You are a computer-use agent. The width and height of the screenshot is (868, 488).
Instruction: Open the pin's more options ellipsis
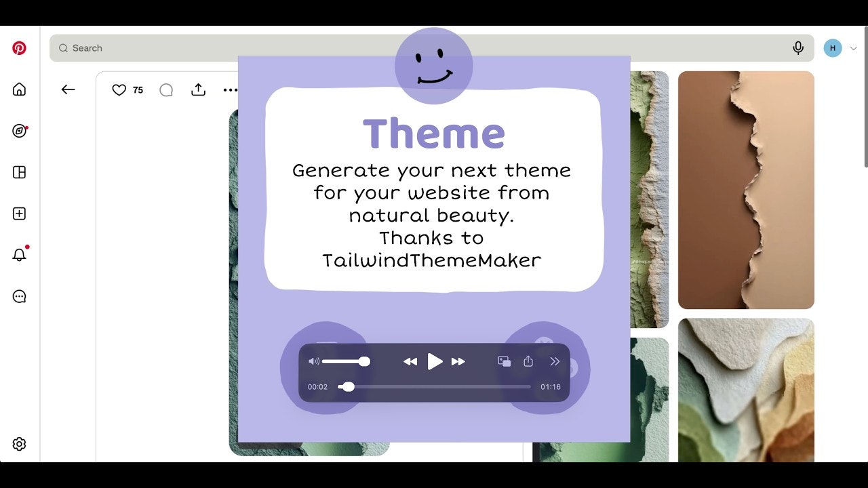(231, 89)
